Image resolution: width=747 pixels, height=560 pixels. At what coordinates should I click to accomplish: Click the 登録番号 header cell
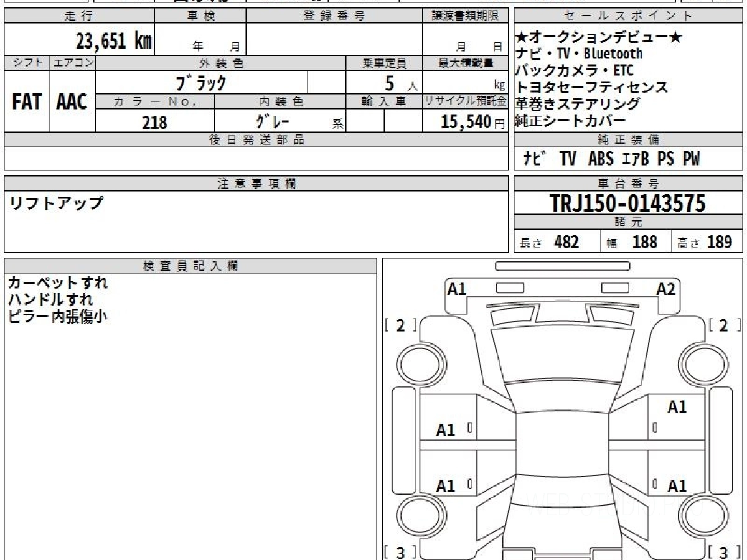click(x=334, y=16)
